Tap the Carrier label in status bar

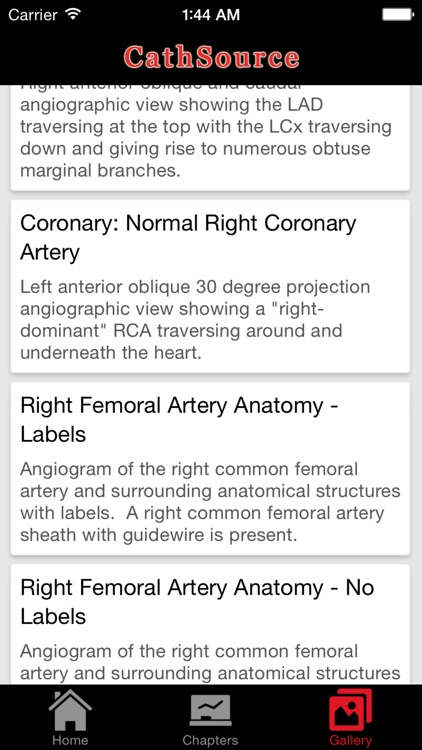[x=35, y=15]
